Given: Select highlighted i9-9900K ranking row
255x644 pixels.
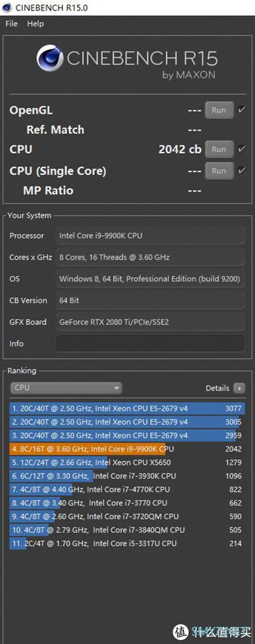Looking at the screenshot, I should click(127, 449).
